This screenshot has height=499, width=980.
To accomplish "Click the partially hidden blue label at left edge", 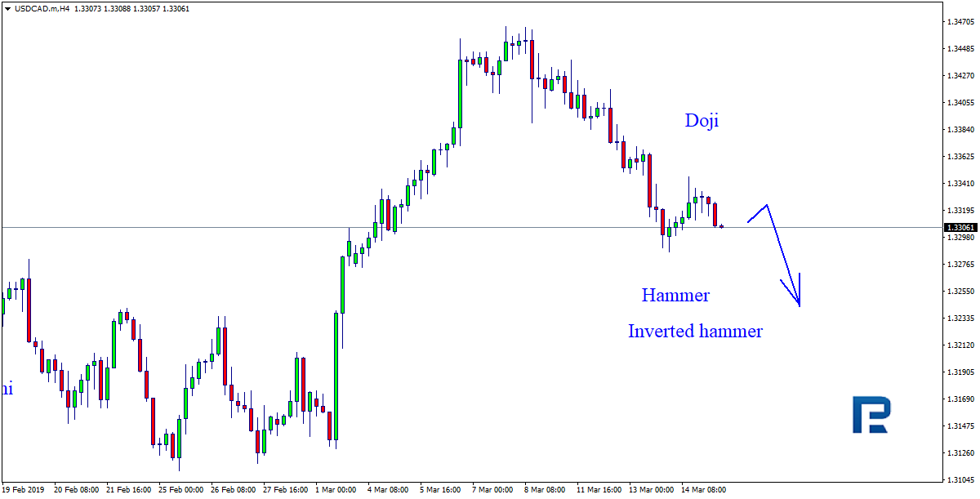I will click(x=7, y=389).
